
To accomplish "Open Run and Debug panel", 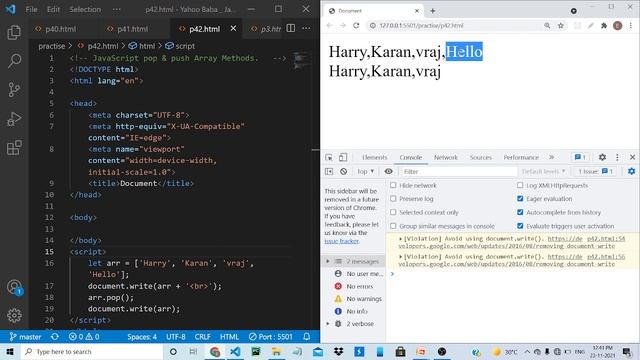I will [14, 119].
